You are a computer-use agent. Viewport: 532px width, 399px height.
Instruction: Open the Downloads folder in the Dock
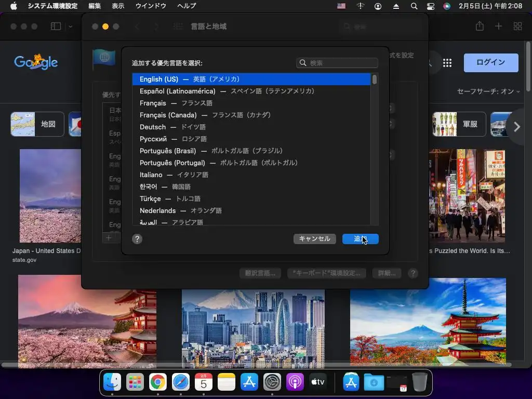coord(374,382)
